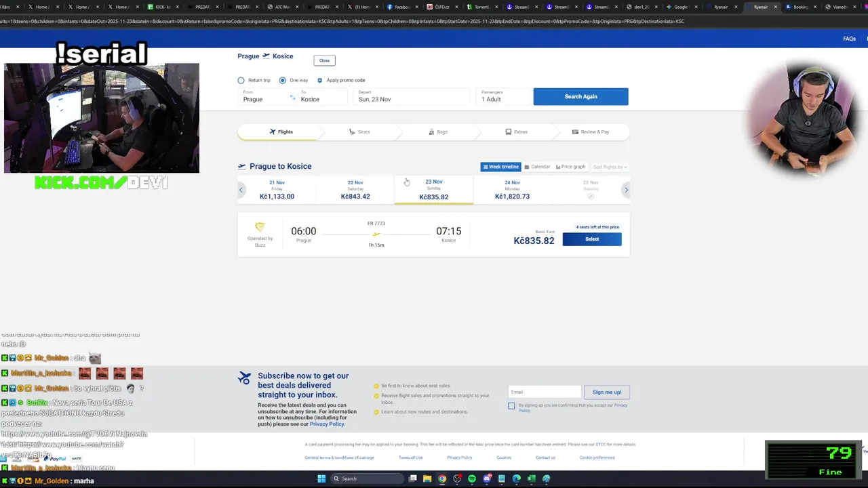The height and width of the screenshot is (488, 868).
Task: Open the Terms of Use footer link
Action: point(410,457)
